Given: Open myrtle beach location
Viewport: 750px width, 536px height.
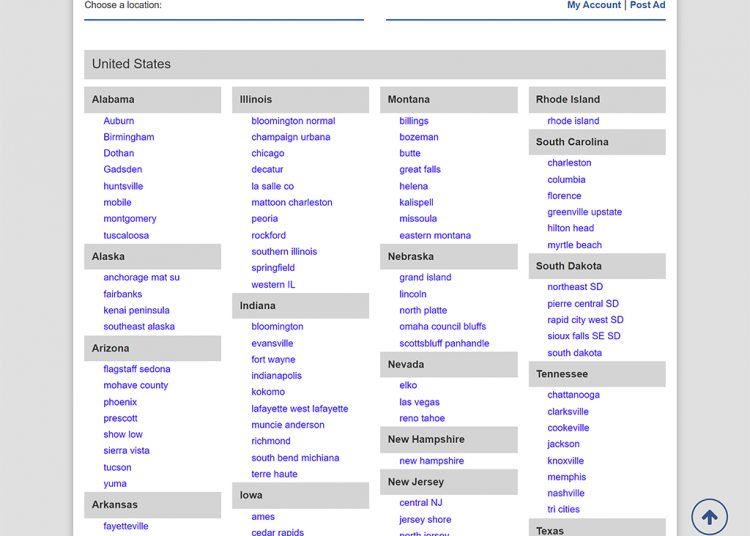Looking at the screenshot, I should click(574, 245).
